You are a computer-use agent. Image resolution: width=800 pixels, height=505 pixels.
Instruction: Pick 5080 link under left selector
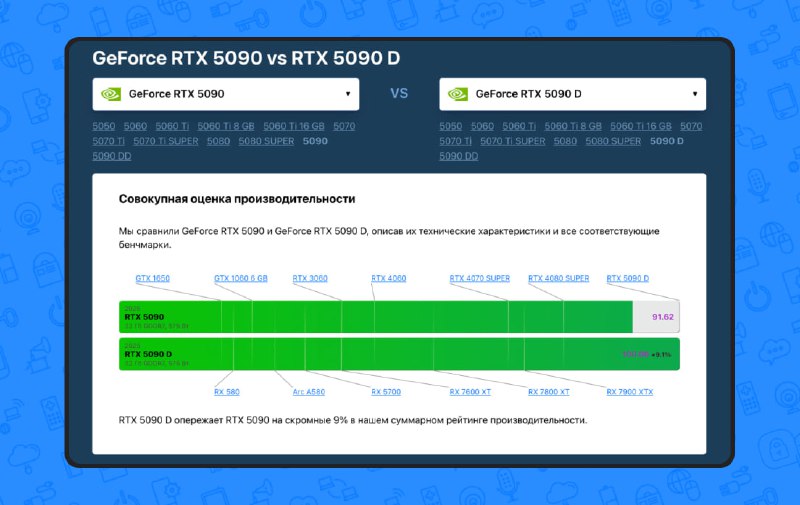(x=218, y=141)
